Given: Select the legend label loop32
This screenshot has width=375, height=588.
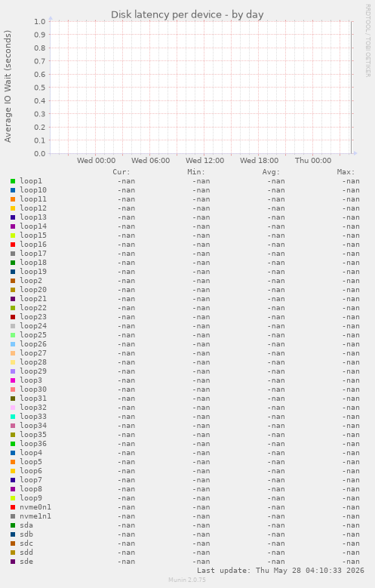Looking at the screenshot, I should coord(33,408).
